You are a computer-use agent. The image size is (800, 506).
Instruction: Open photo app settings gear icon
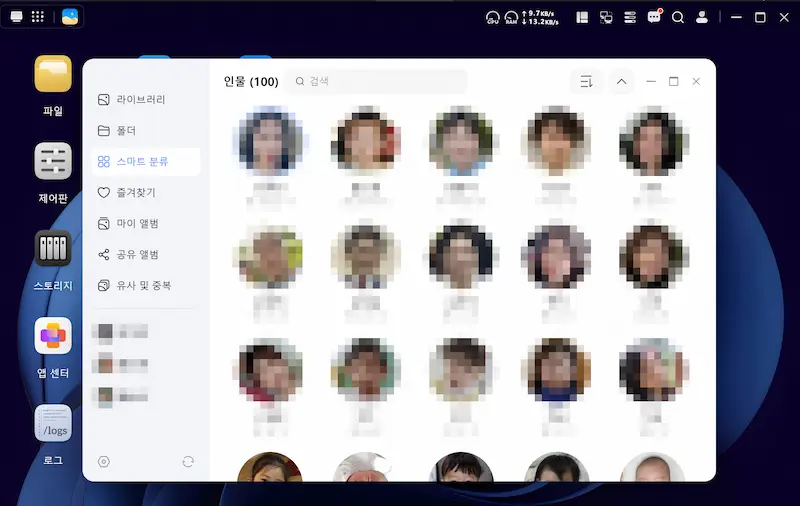click(x=104, y=462)
